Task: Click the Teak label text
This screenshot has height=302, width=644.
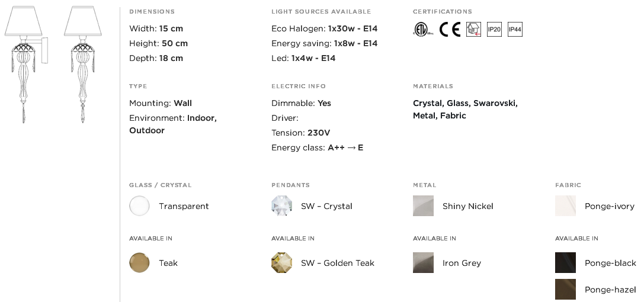Action: click(x=168, y=263)
